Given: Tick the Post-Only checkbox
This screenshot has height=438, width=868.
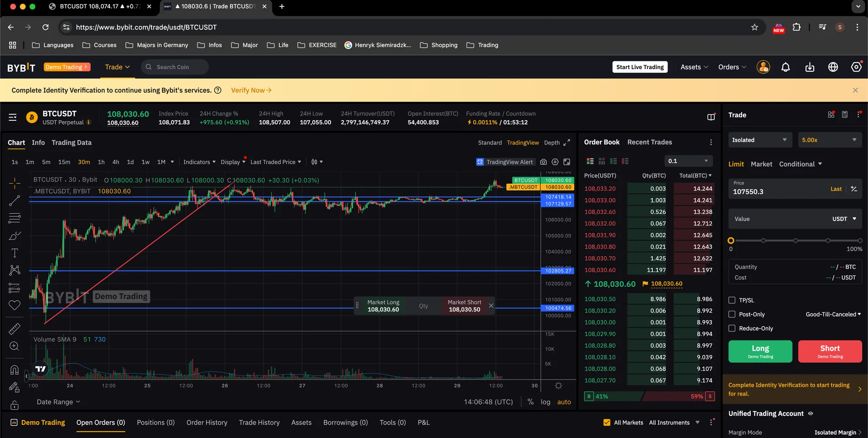Looking at the screenshot, I should pyautogui.click(x=732, y=314).
